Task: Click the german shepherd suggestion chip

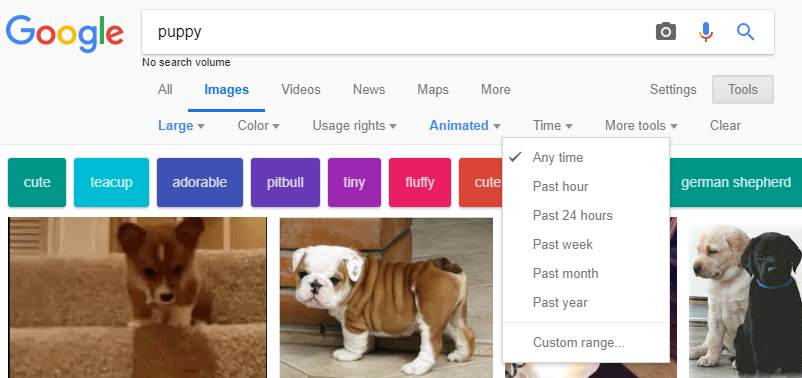Action: [x=736, y=183]
